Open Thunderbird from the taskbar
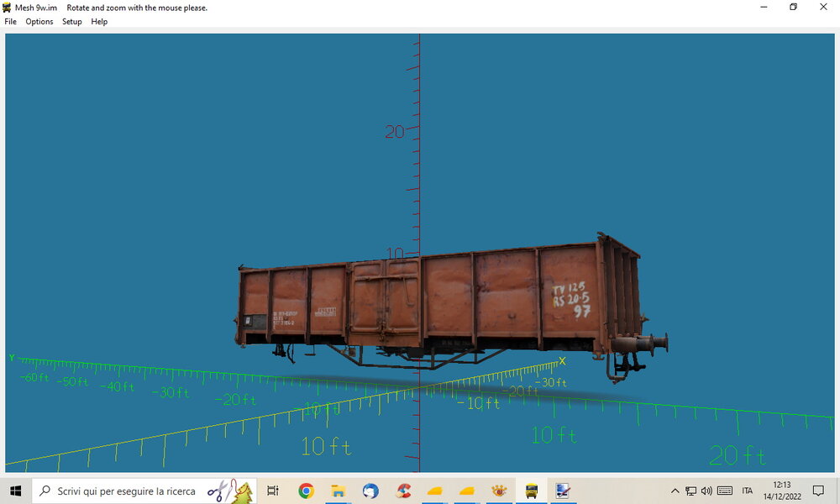Image resolution: width=840 pixels, height=504 pixels. point(370,491)
